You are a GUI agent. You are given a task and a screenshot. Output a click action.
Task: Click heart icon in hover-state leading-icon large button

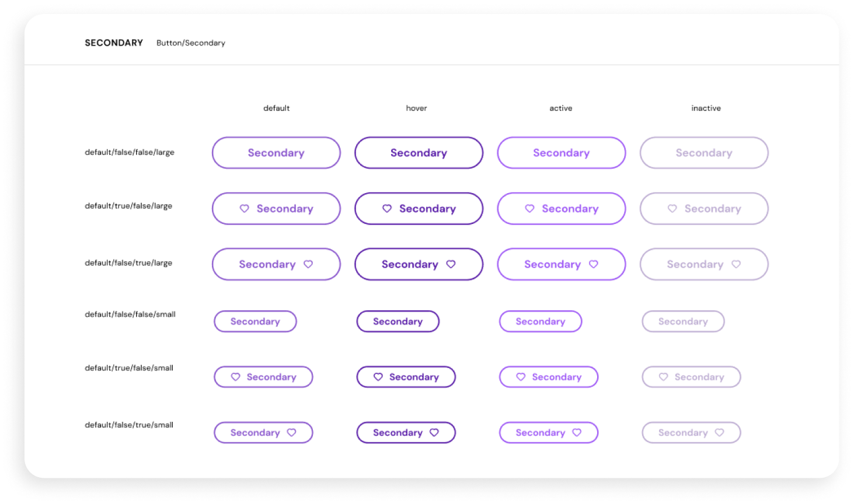tap(387, 209)
